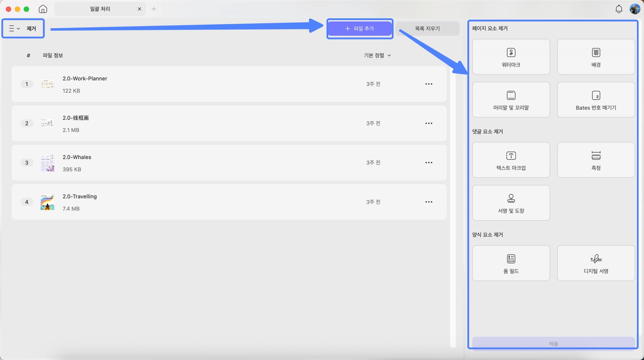The image size is (644, 360).
Task: Select the 텍스트 마크업 removal option
Action: (511, 160)
